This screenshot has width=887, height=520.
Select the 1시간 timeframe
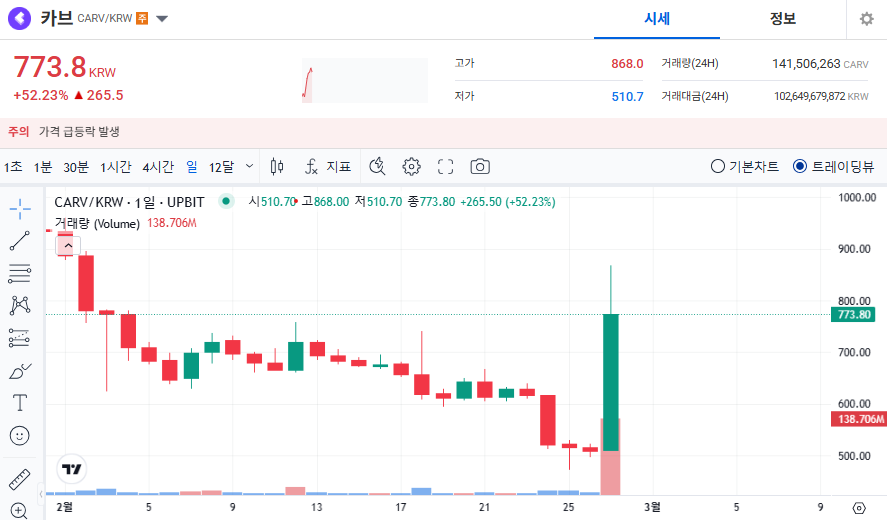pyautogui.click(x=115, y=167)
